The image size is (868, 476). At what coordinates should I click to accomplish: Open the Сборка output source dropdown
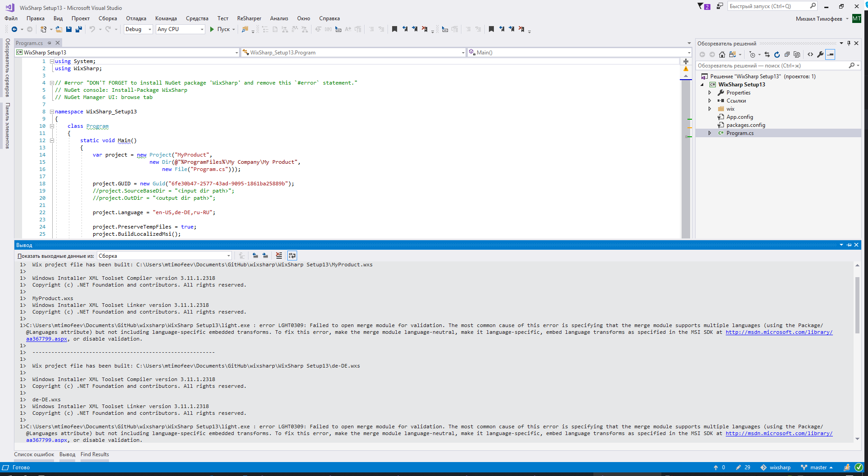coord(164,256)
